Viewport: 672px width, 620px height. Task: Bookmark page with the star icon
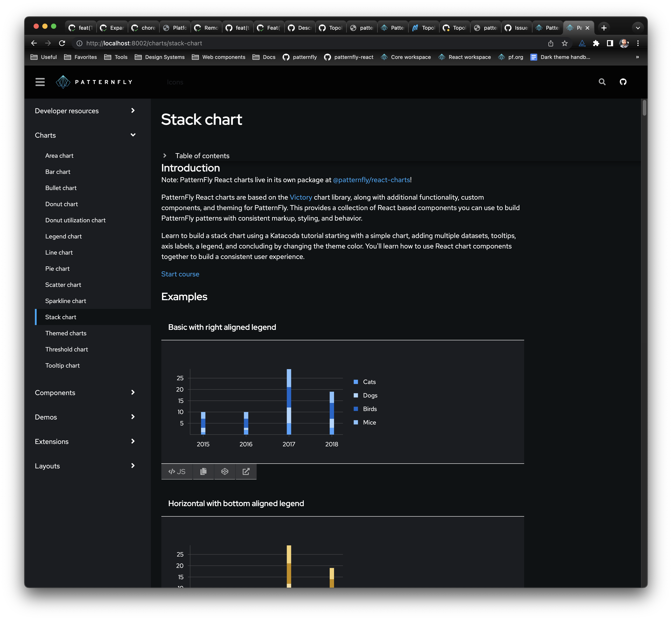(x=565, y=43)
